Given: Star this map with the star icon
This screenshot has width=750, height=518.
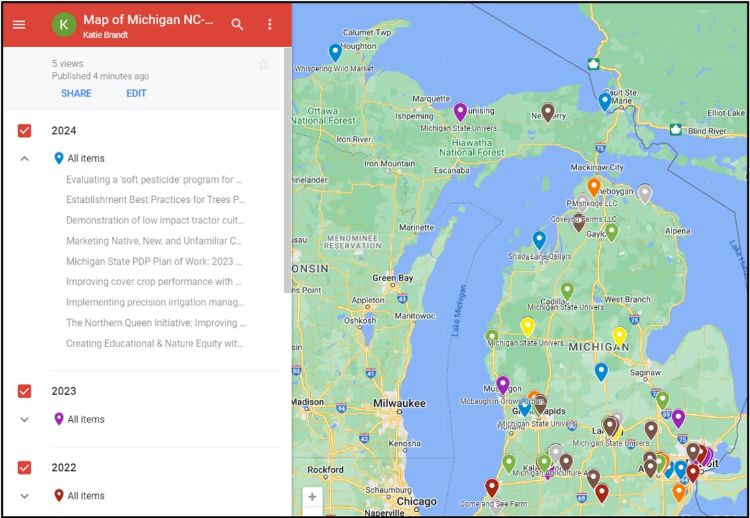Looking at the screenshot, I should click(x=263, y=65).
